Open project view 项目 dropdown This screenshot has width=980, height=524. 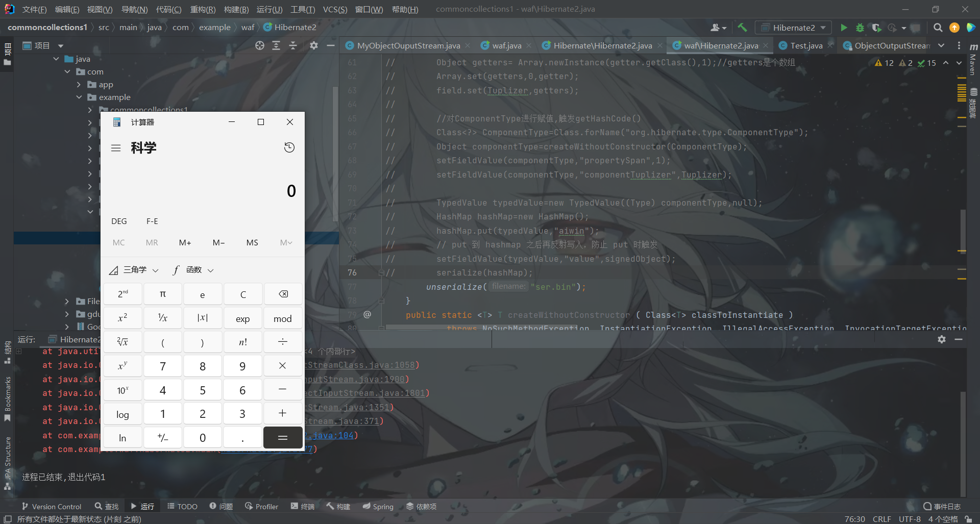[x=43, y=45]
